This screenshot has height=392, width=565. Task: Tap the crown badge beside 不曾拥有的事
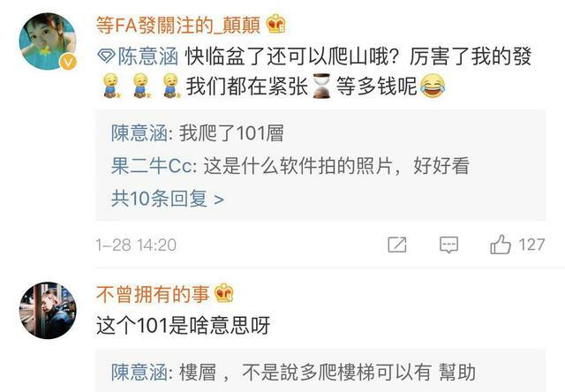click(223, 293)
